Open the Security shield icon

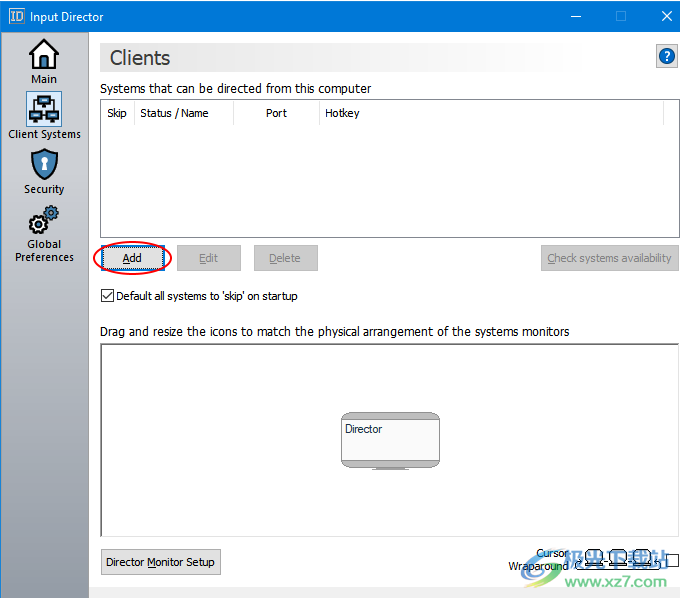pos(44,164)
